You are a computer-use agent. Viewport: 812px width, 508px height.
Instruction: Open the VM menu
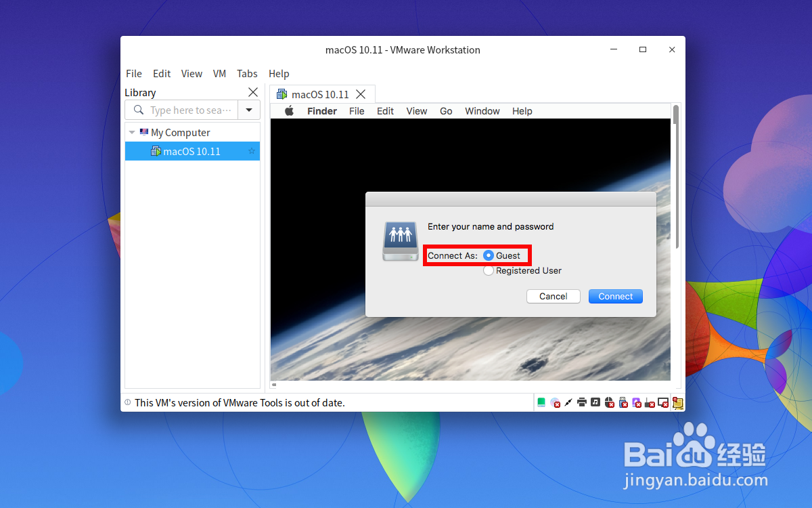coord(219,73)
